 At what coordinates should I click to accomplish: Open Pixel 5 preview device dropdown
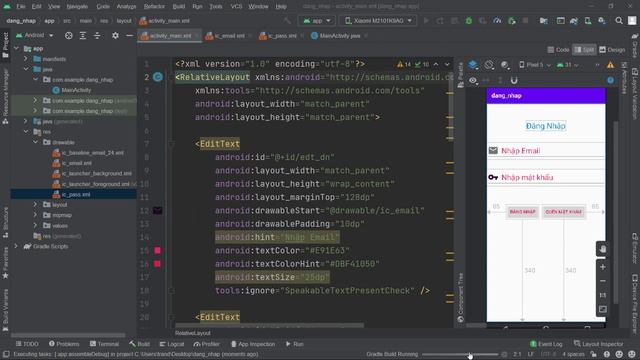coord(535,65)
